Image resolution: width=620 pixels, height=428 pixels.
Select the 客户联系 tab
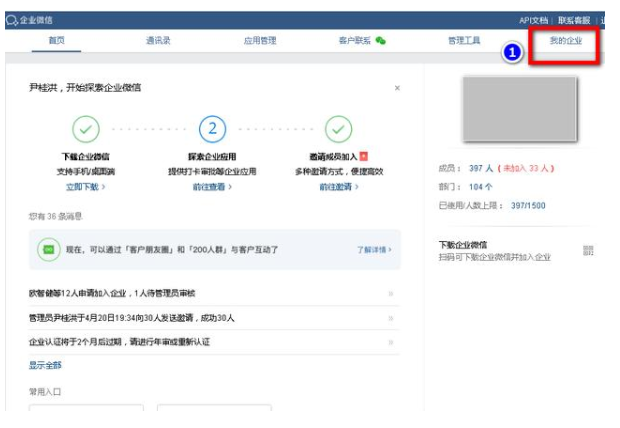(355, 40)
